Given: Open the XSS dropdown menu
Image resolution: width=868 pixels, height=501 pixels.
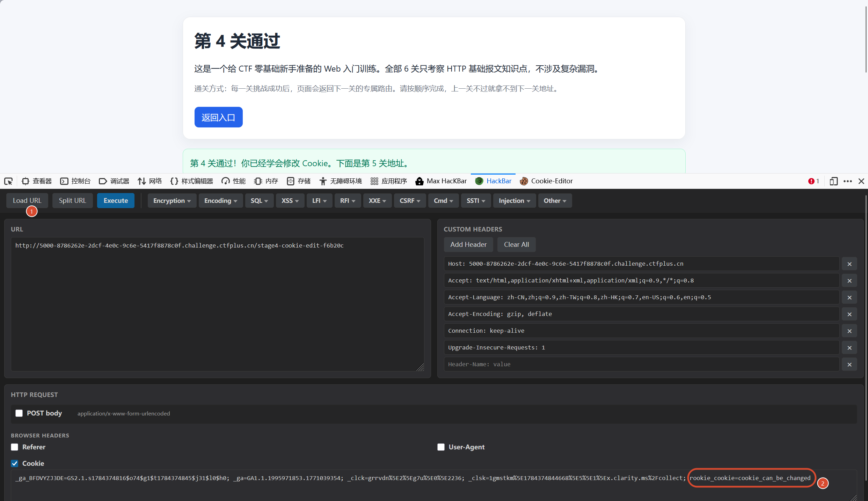Looking at the screenshot, I should (290, 201).
